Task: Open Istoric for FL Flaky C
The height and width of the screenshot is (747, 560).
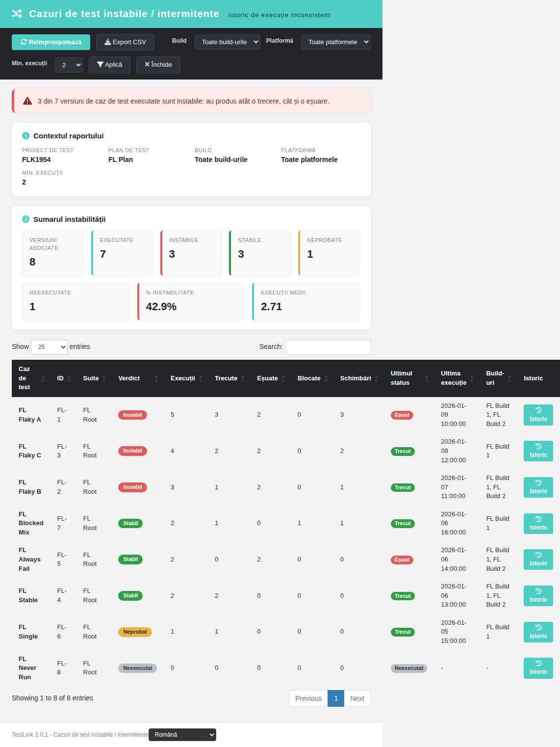Action: [538, 451]
